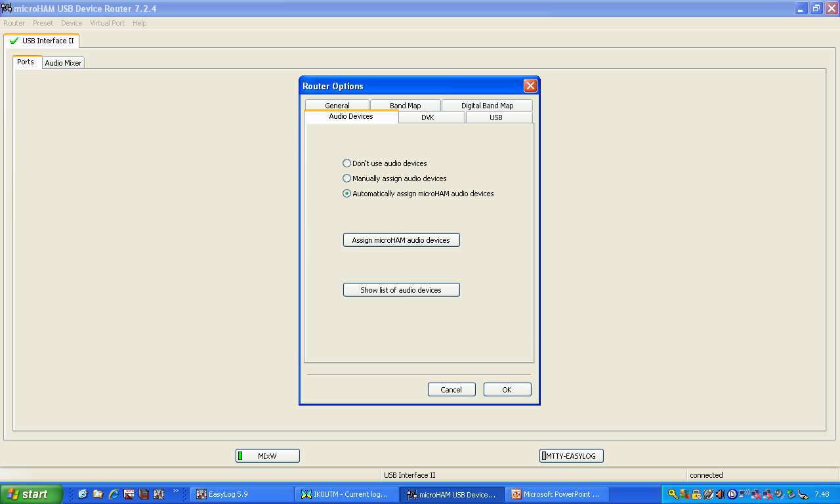Click "Show list of audio devices" button
Viewport: 840px width, 504px height.
(x=401, y=290)
